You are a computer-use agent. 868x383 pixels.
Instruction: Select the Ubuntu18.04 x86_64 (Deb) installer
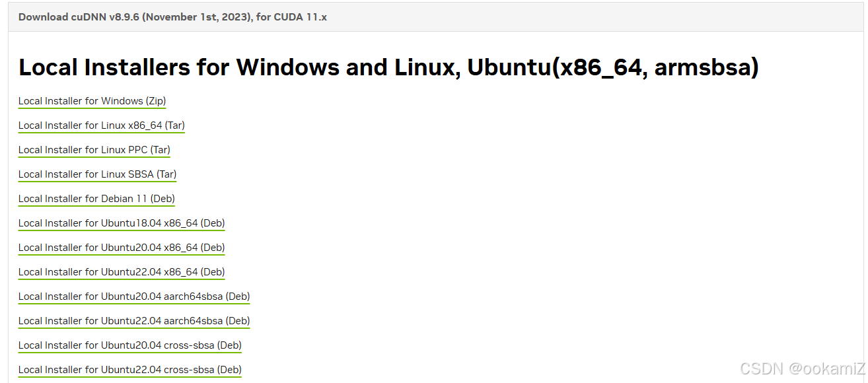(x=121, y=223)
